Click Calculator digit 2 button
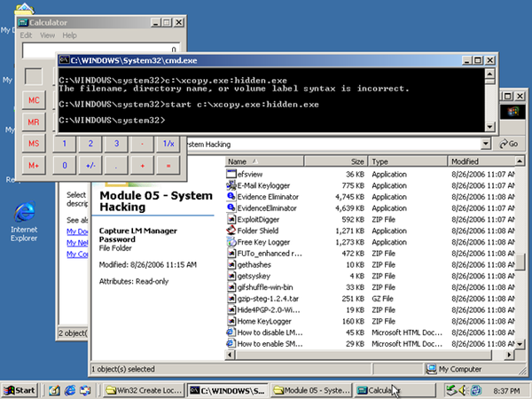The height and width of the screenshot is (399, 532). click(90, 144)
